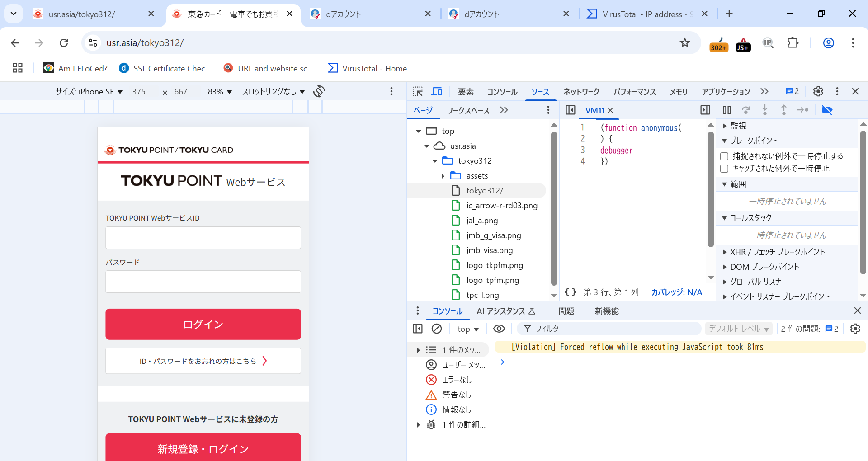Screen dimensions: 868x461
Task: Click the step over debugger icon
Action: pyautogui.click(x=746, y=110)
